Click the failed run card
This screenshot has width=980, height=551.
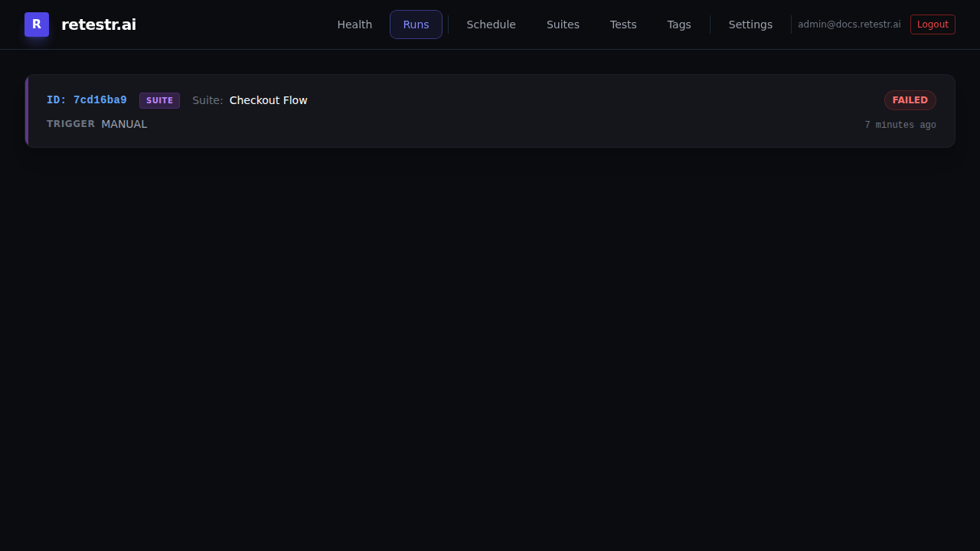490,111
